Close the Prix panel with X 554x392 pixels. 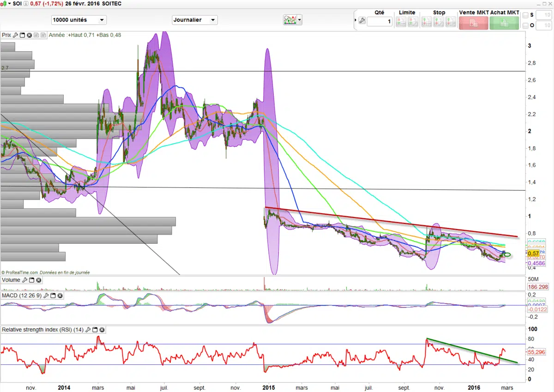click(x=29, y=35)
